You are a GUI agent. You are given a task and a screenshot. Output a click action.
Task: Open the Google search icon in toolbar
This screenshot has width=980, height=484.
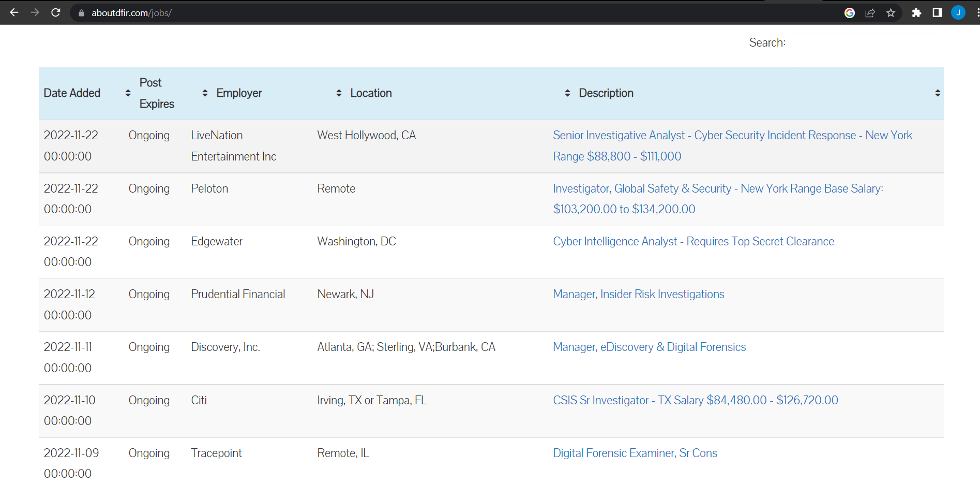[850, 12]
